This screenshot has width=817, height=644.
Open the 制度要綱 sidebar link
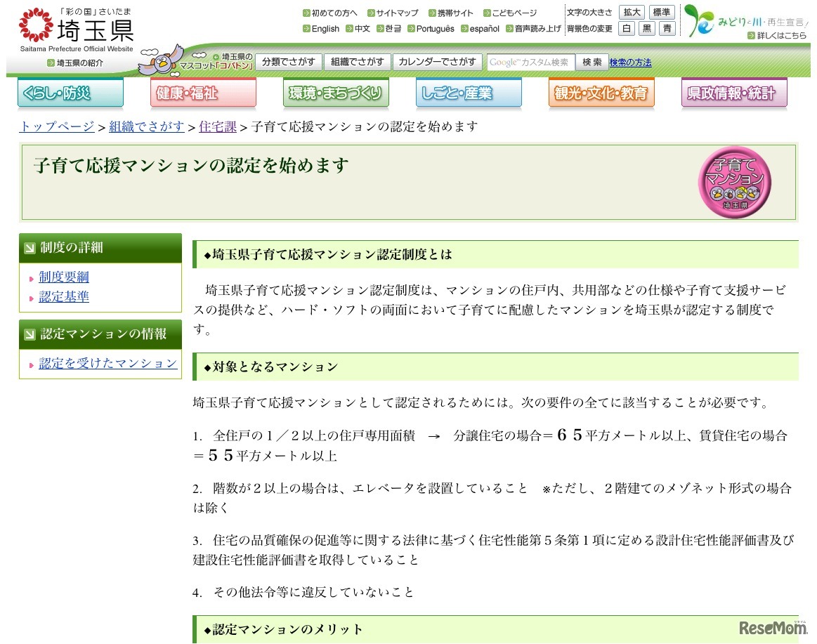tap(63, 277)
